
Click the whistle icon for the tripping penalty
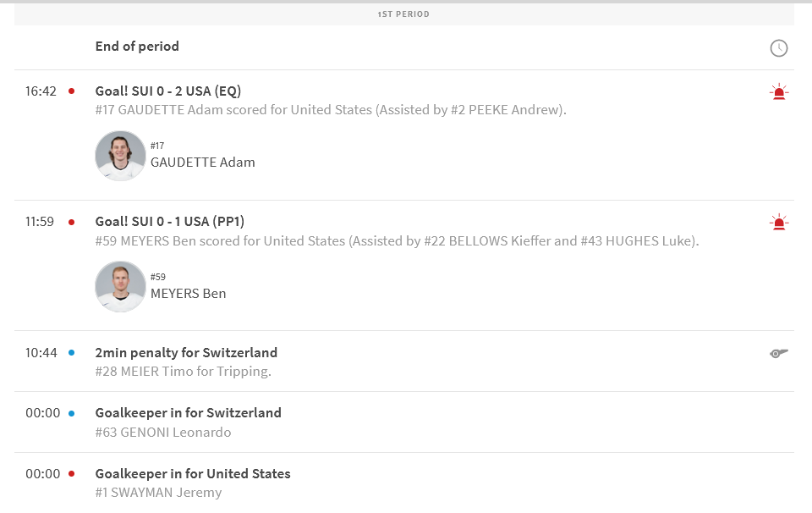click(778, 353)
